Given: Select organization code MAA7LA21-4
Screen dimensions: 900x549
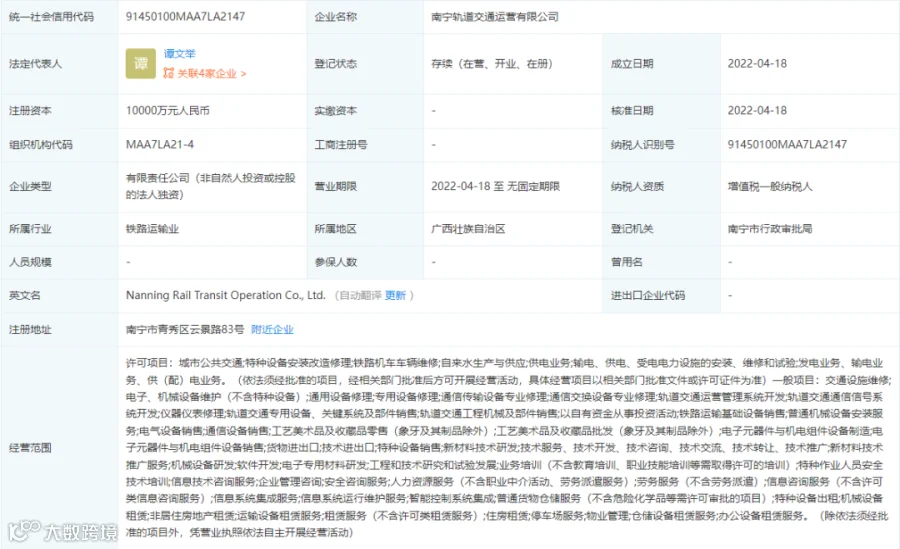Looking at the screenshot, I should (x=160, y=144).
